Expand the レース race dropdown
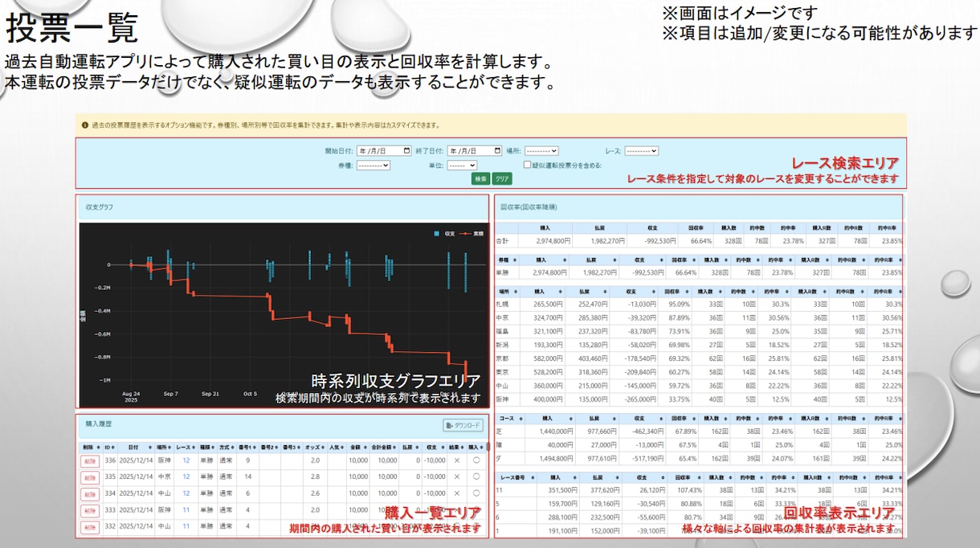Viewport: 980px width, 548px height. coord(641,150)
